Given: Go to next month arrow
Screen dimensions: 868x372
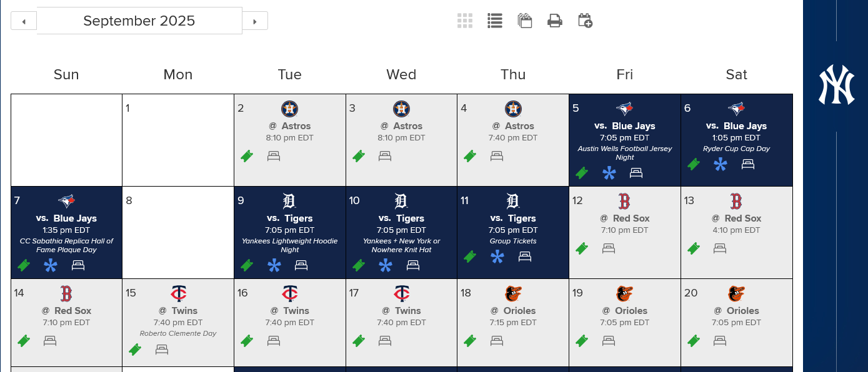Looking at the screenshot, I should (255, 21).
